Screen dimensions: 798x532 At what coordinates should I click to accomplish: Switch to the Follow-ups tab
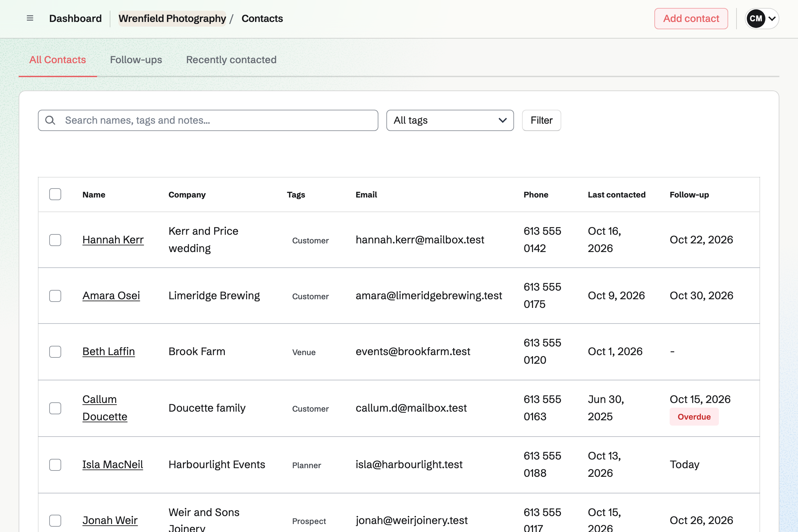136,60
